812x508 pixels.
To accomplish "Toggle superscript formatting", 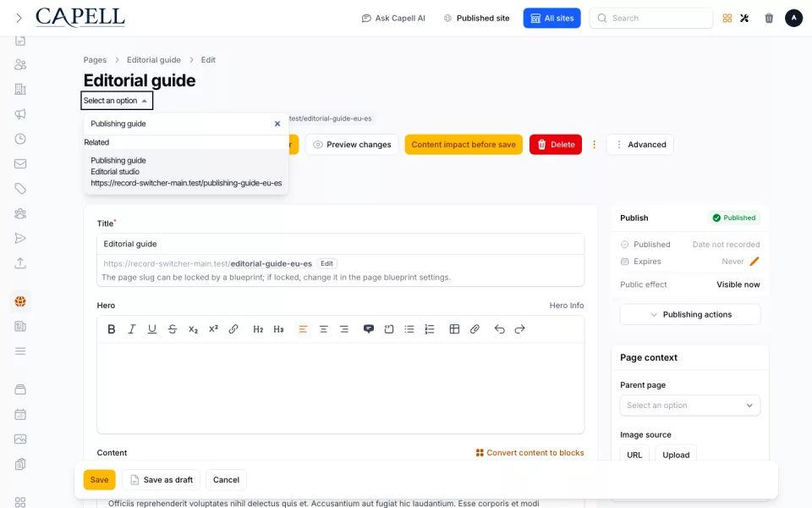I will click(213, 329).
